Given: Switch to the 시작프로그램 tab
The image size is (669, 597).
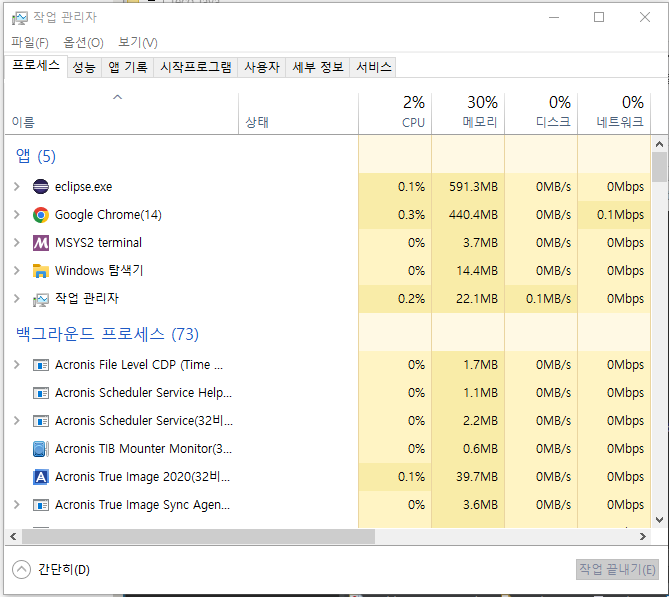Looking at the screenshot, I should [x=195, y=67].
